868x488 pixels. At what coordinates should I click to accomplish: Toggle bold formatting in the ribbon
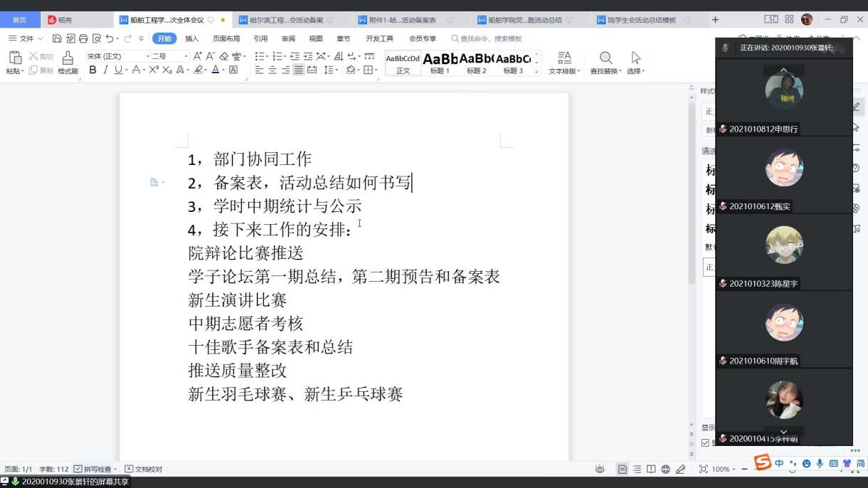coord(92,70)
